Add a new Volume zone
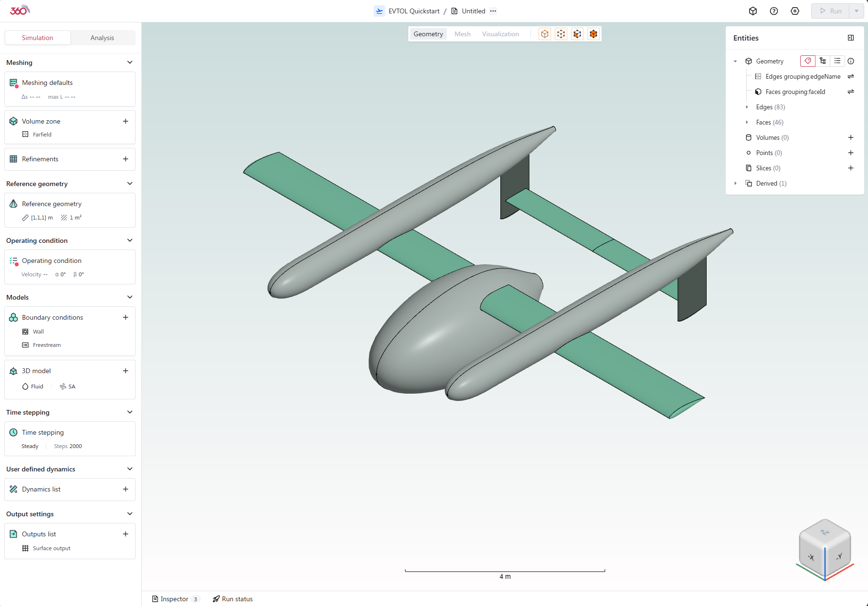Image resolution: width=868 pixels, height=606 pixels. pyautogui.click(x=126, y=121)
